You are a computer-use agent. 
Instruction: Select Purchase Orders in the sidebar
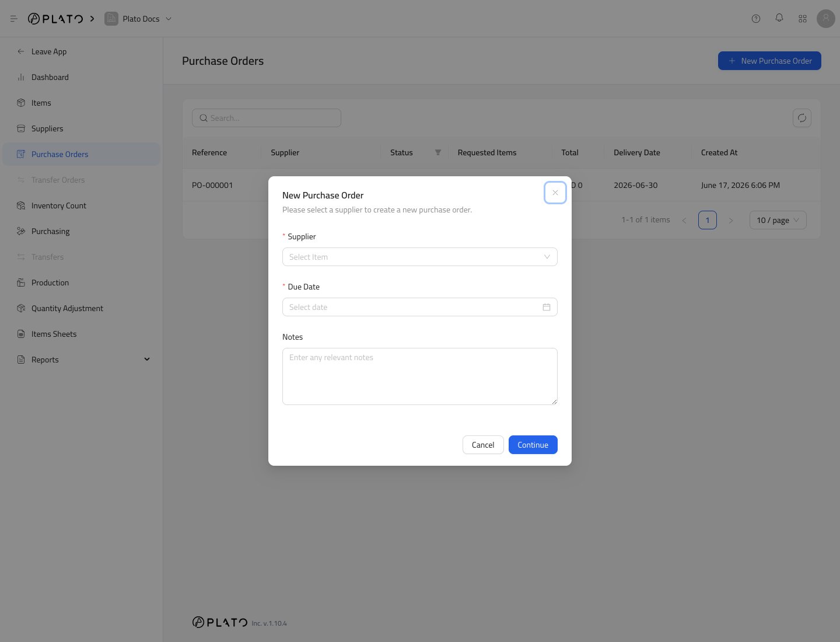(x=81, y=154)
